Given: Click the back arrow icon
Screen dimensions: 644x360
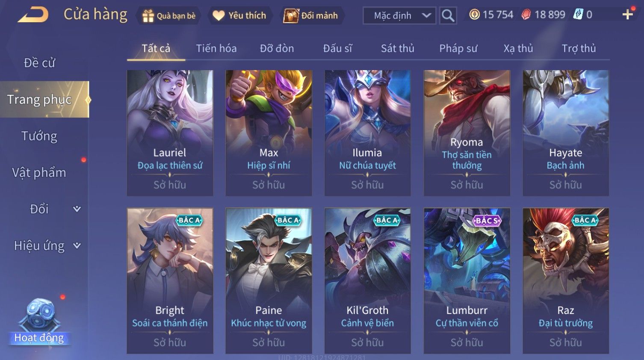Looking at the screenshot, I should click(33, 15).
